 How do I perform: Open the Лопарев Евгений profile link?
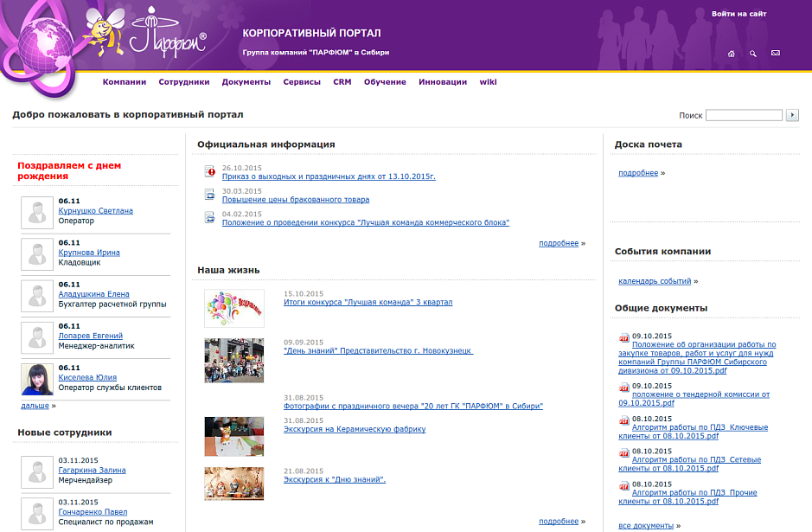[91, 337]
